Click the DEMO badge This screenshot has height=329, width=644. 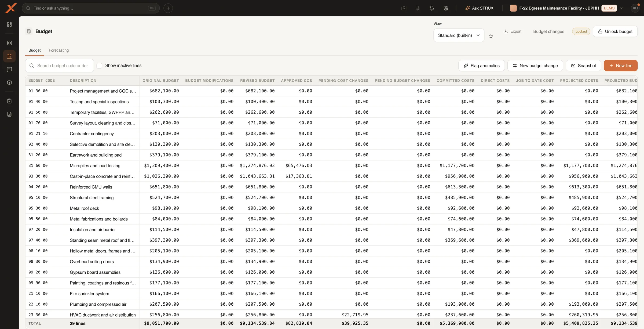tap(609, 8)
